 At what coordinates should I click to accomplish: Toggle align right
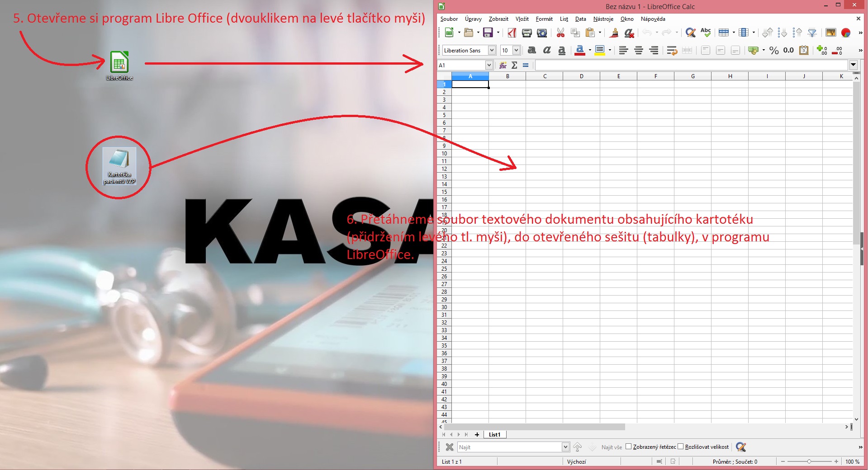[654, 51]
